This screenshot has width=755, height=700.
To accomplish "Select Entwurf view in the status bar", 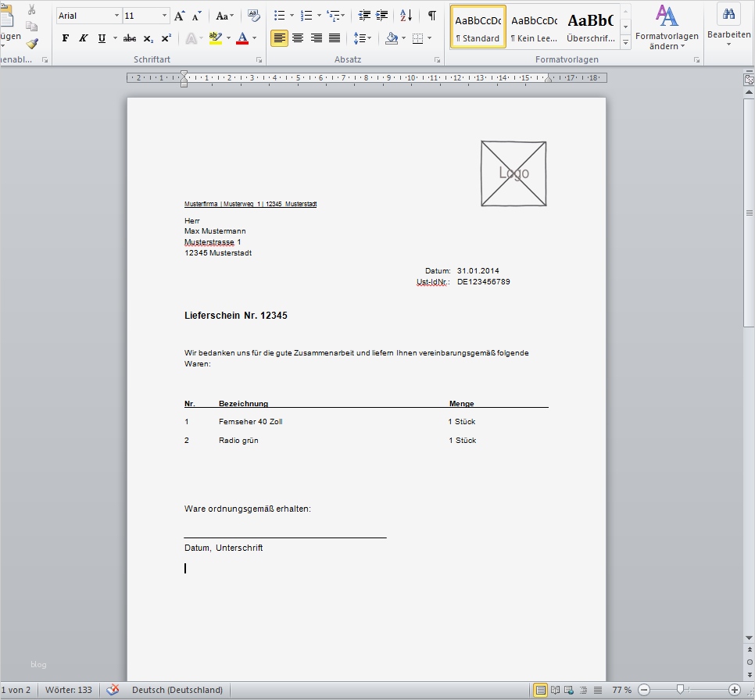I will [x=596, y=690].
